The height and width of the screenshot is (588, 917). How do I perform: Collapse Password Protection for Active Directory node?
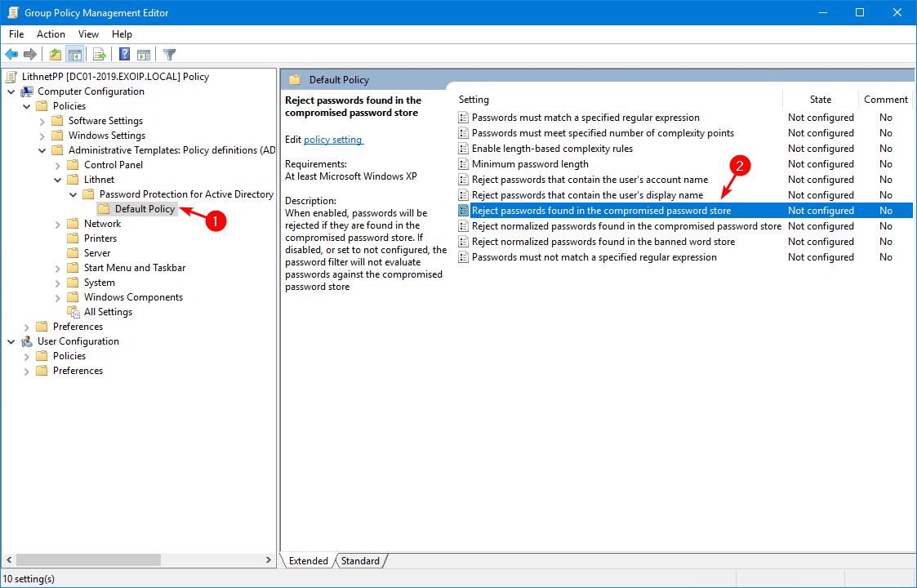tap(73, 194)
